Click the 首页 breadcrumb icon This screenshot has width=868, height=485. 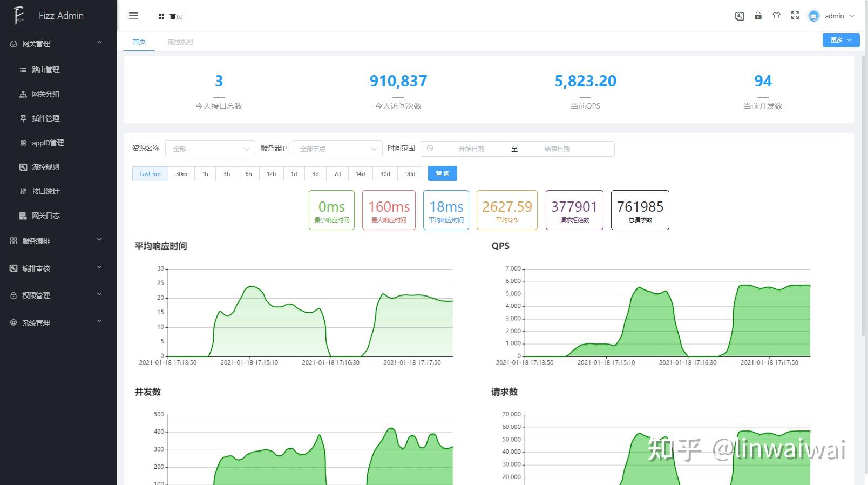(x=161, y=16)
